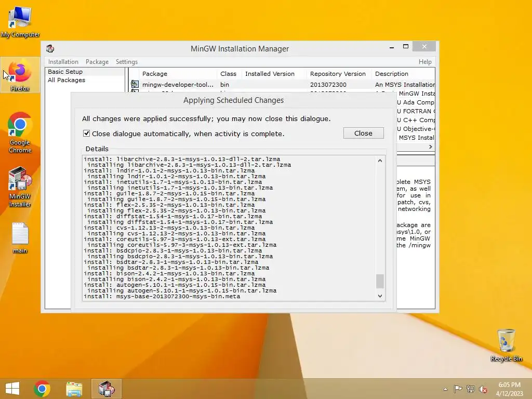532x399 pixels.
Task: Click the 'All changes were applied successfully' message
Action: point(206,119)
